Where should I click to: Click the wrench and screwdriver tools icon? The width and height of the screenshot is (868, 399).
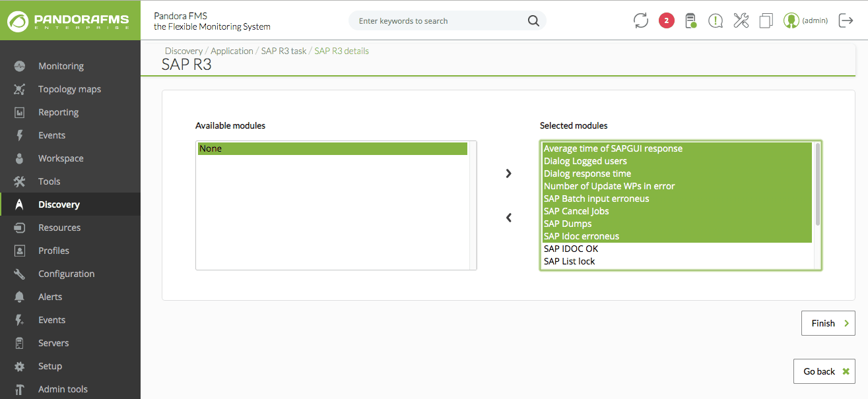coord(741,20)
